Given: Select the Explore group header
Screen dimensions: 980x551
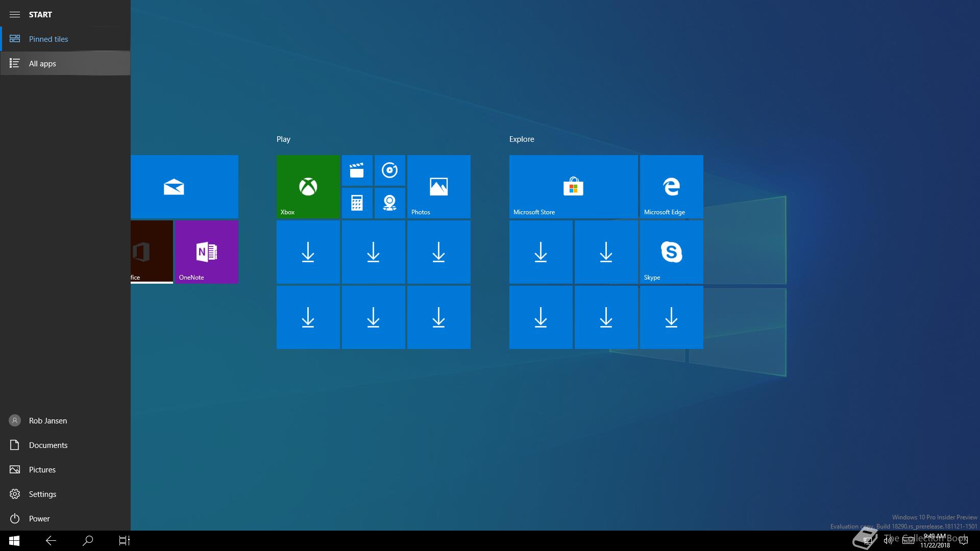Looking at the screenshot, I should click(522, 139).
